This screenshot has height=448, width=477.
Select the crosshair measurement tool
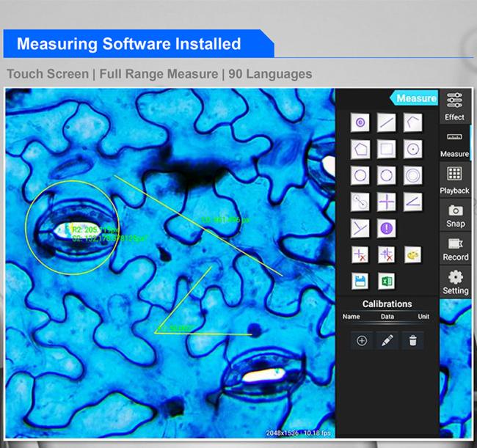(386, 202)
